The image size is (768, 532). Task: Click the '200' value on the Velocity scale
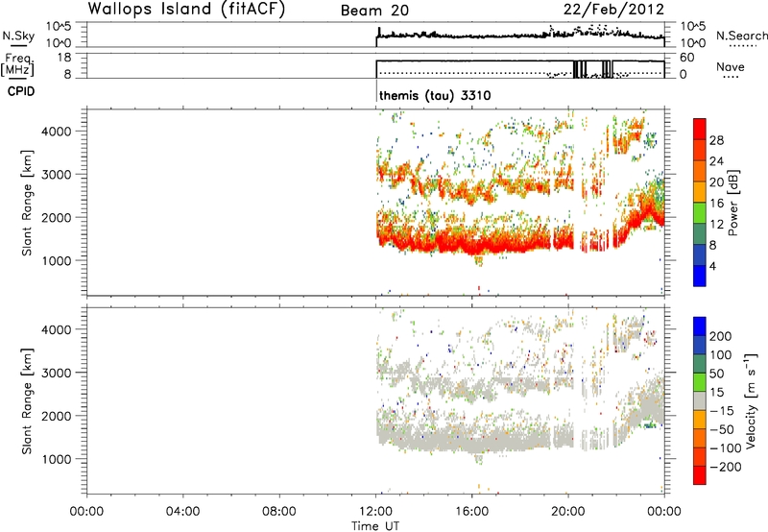pos(721,336)
